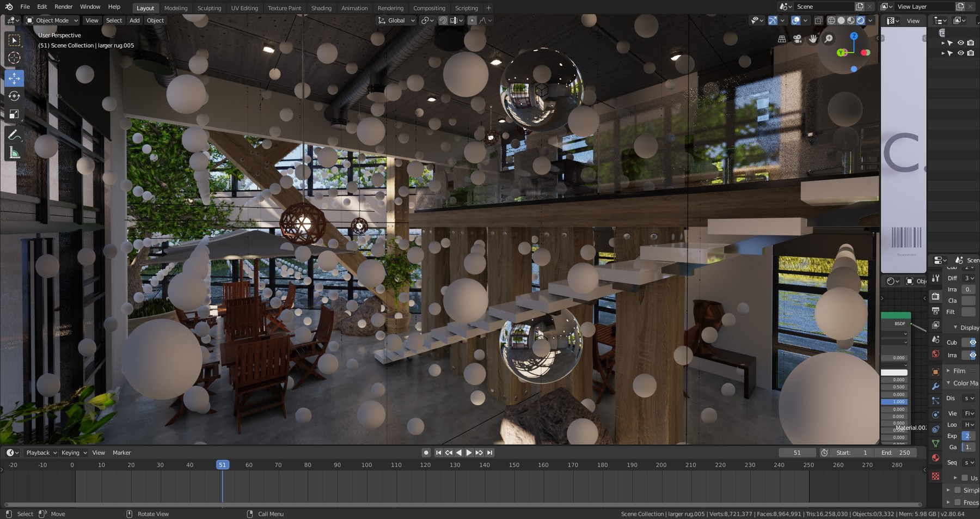
Task: Jump to the timeline end frame
Action: tap(489, 453)
